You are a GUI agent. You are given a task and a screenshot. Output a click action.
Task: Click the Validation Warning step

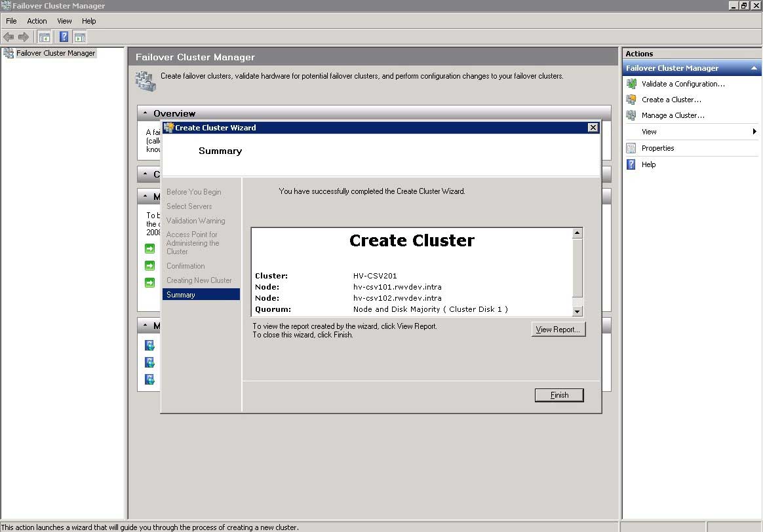(x=195, y=221)
